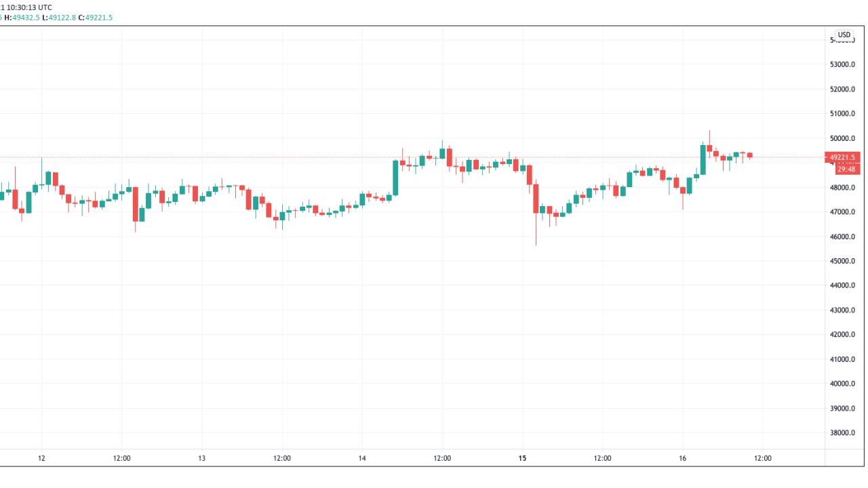The image size is (868, 488).
Task: Click the tall green candle just after day 14
Action: click(x=395, y=178)
